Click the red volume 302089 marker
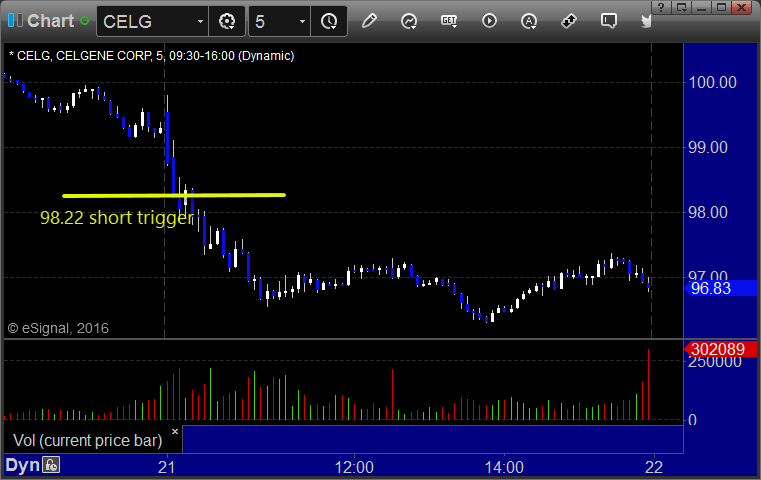Screen dimensions: 761x480 (x=721, y=349)
